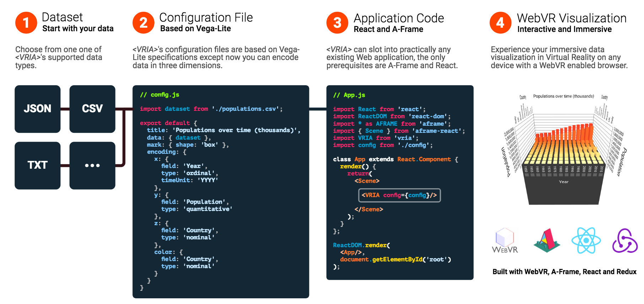The width and height of the screenshot is (644, 304).
Task: Click the "Year" axis label on chart
Action: tap(564, 182)
